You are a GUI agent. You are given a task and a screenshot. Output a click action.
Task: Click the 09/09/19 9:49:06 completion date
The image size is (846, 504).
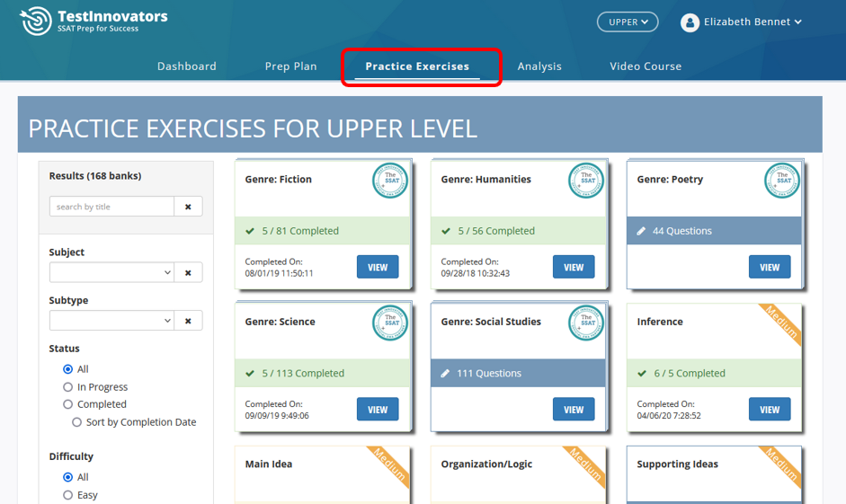pyautogui.click(x=277, y=416)
